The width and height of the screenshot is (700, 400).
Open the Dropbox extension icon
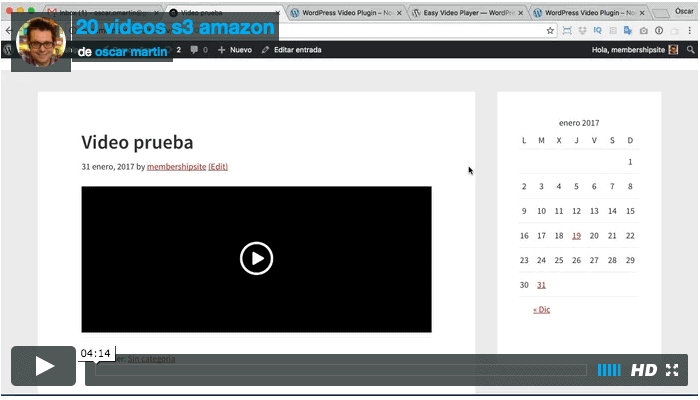tap(582, 31)
